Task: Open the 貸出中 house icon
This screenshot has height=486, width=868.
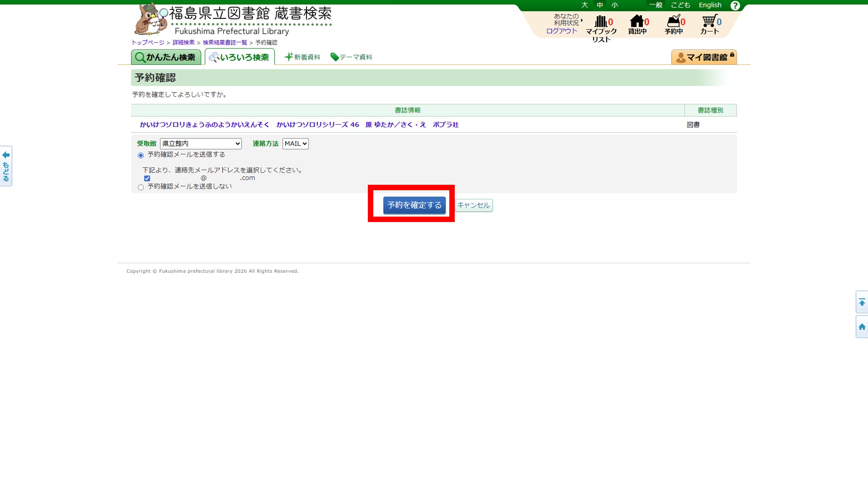Action: 636,21
